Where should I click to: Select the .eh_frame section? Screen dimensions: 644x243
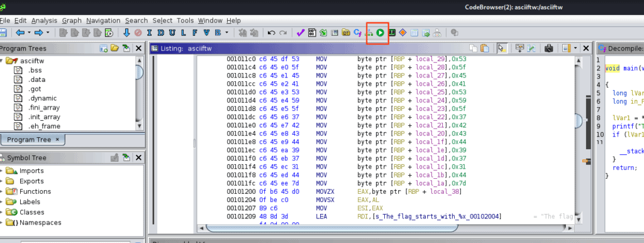pyautogui.click(x=44, y=127)
